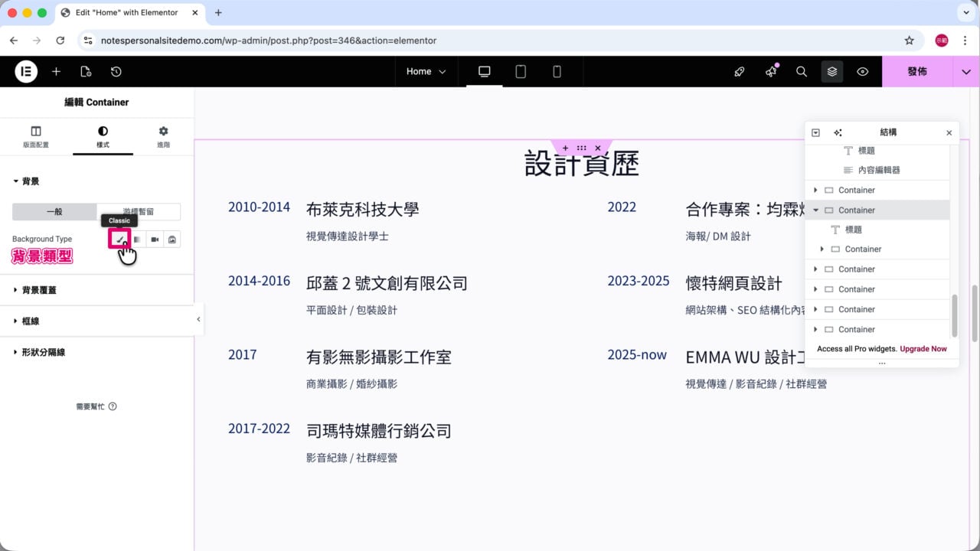980x551 pixels.
Task: Switch to the 版面配置 tab
Action: point(36,137)
